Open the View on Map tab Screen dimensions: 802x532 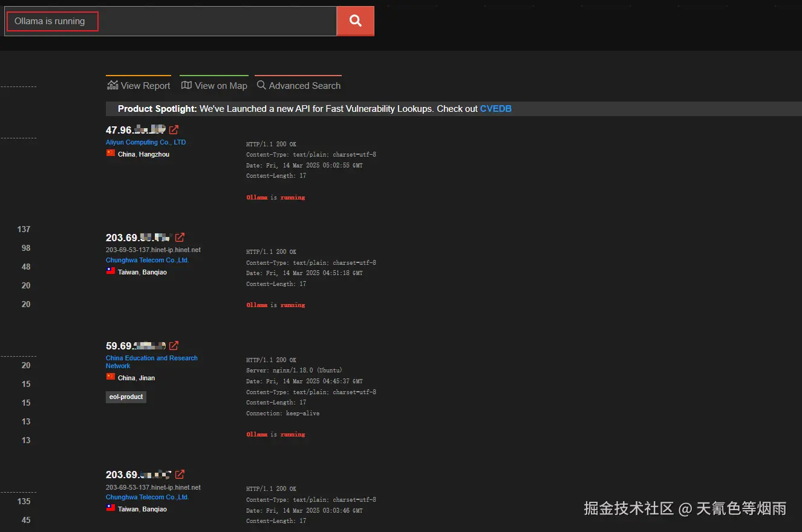coord(214,85)
